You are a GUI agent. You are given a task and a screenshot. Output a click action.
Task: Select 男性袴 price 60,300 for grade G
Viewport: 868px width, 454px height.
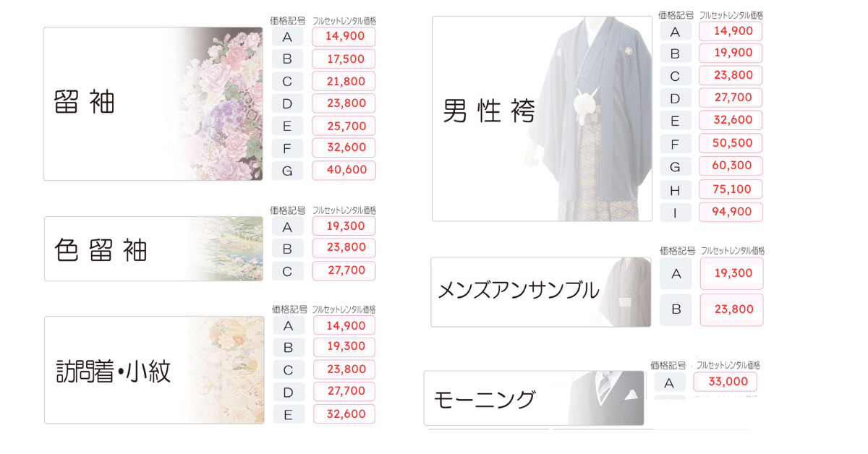[x=731, y=166]
